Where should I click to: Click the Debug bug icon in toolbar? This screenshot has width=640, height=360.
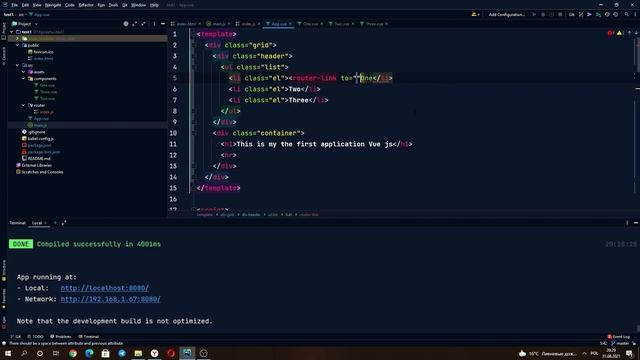(x=543, y=14)
